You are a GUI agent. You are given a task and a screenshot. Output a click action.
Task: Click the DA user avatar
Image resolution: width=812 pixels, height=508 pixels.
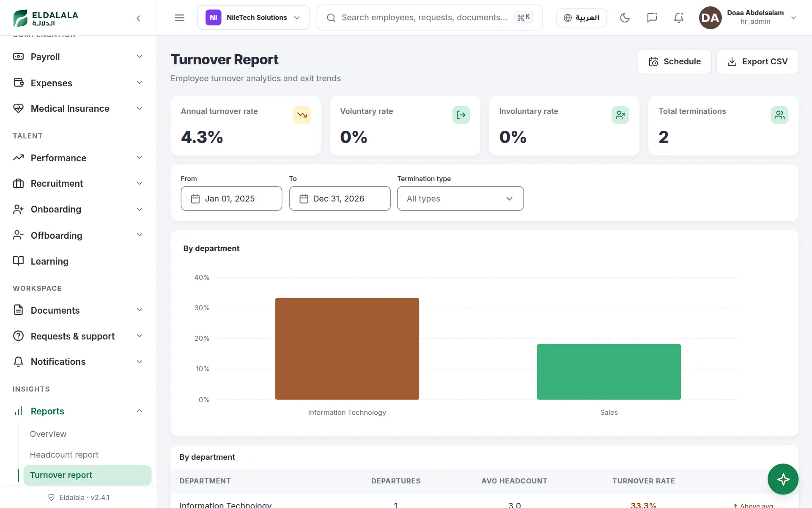pos(710,18)
